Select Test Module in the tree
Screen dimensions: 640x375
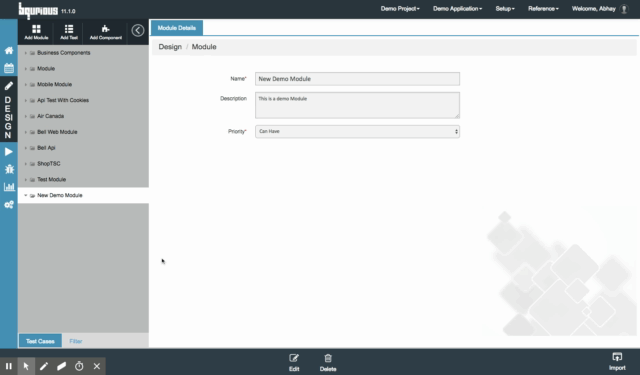(x=51, y=180)
